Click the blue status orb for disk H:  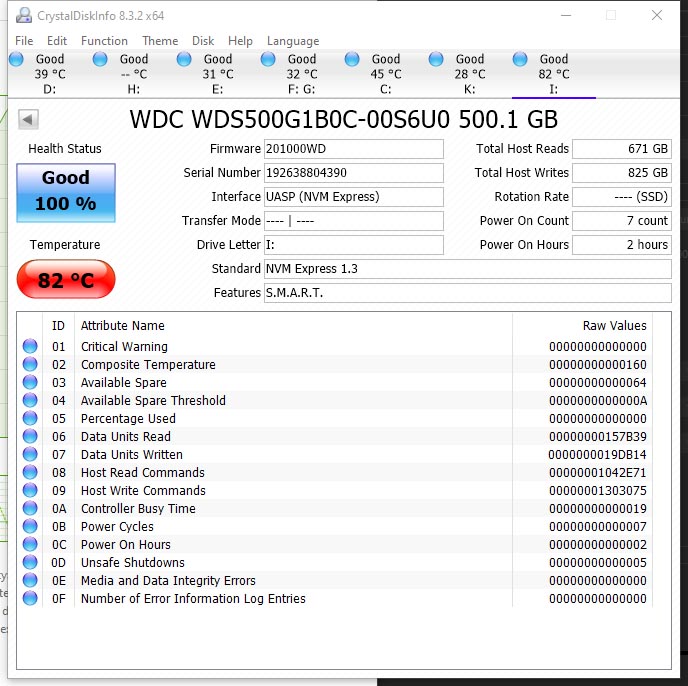[x=100, y=59]
